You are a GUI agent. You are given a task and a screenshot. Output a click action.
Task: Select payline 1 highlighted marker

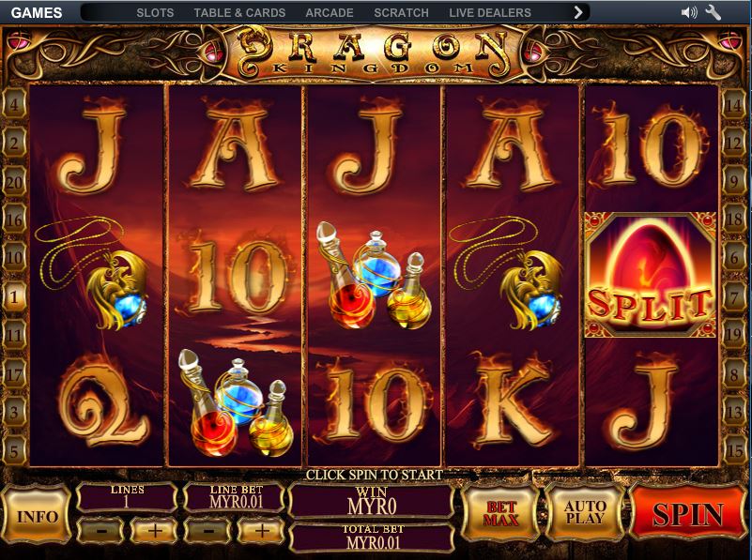[x=14, y=297]
